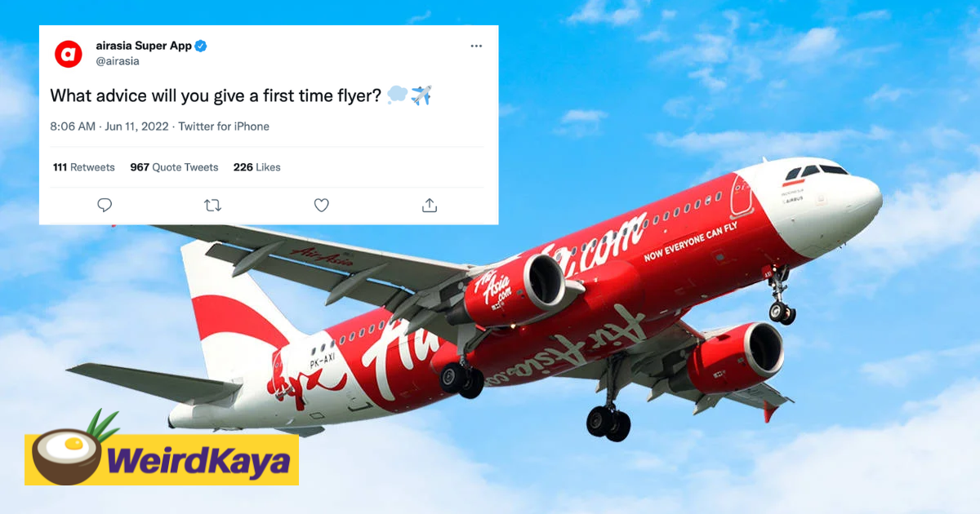Screen dimensions: 980x514
Task: Click the airplane emoji in the tweet
Action: pyautogui.click(x=421, y=95)
